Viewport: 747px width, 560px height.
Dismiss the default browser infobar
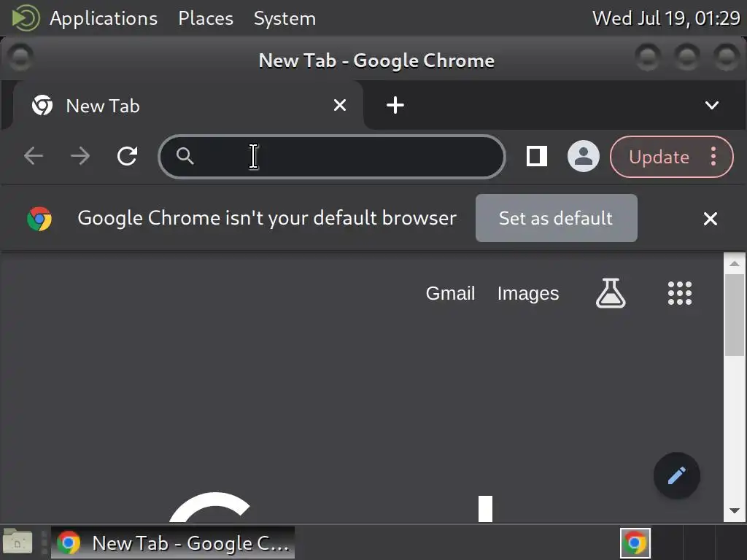[x=711, y=219]
